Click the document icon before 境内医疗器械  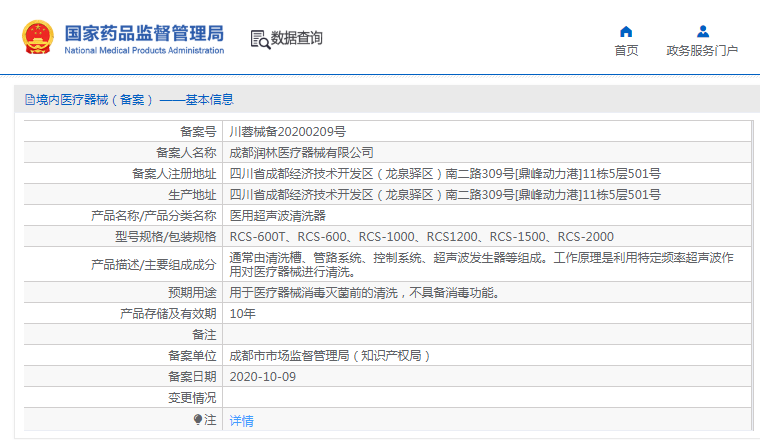pos(30,100)
